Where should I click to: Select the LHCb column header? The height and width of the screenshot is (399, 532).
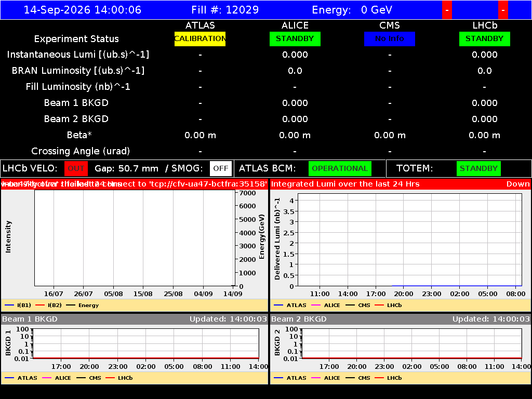485,25
